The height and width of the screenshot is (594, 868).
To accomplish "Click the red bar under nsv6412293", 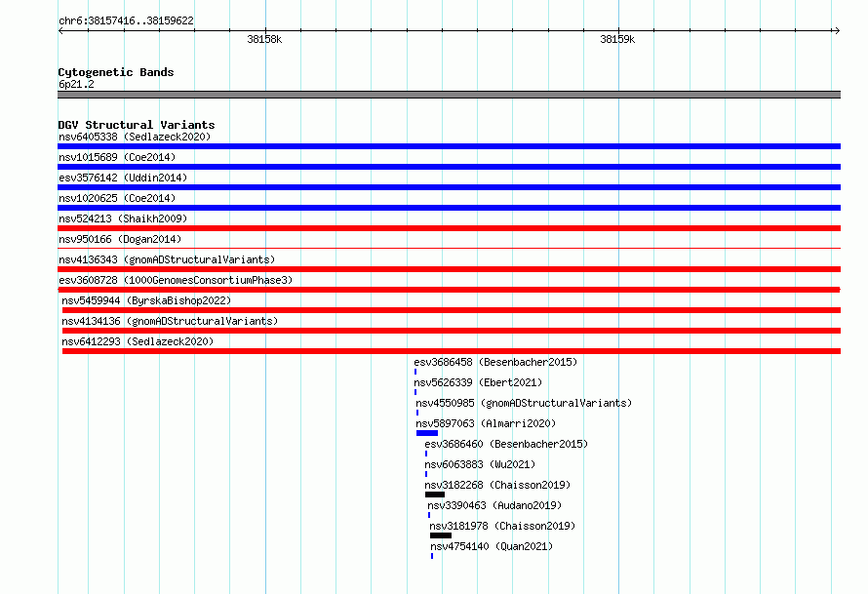I will click(x=452, y=351).
